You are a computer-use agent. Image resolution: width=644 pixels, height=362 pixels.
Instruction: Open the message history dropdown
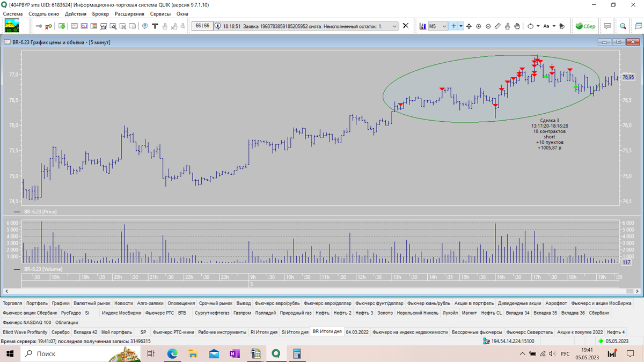[x=395, y=26]
